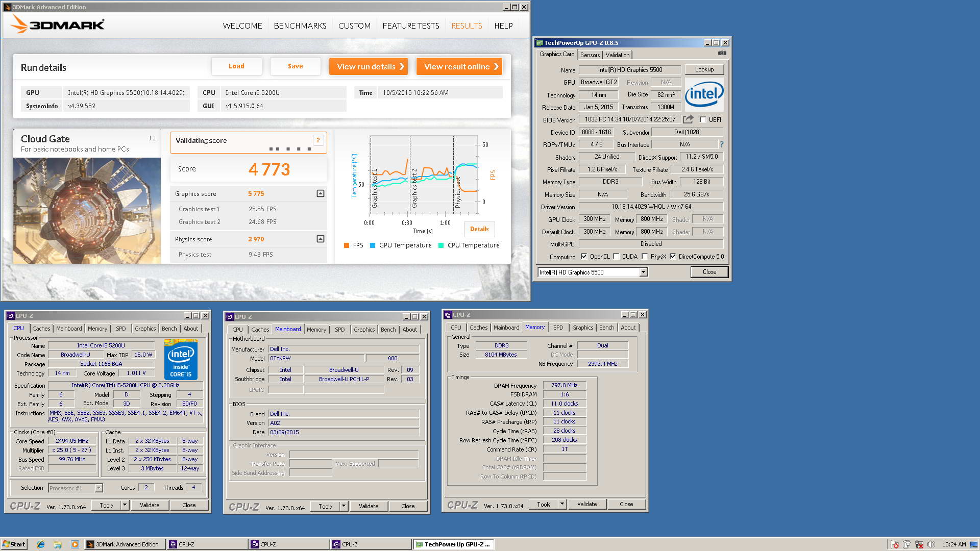Viewport: 980px width, 551px height.
Task: Toggle the UEFI checkbox in GPU-Z
Action: click(x=703, y=119)
